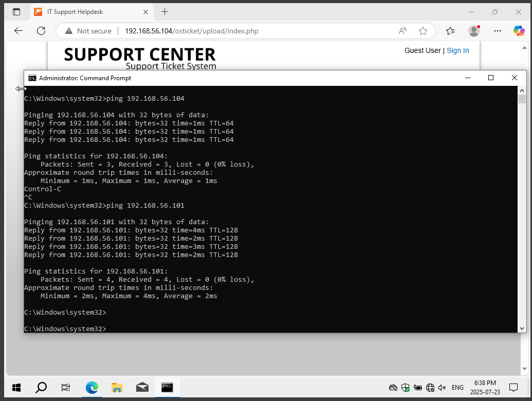Close the Command Prompt window
The height and width of the screenshot is (401, 532).
(x=515, y=78)
